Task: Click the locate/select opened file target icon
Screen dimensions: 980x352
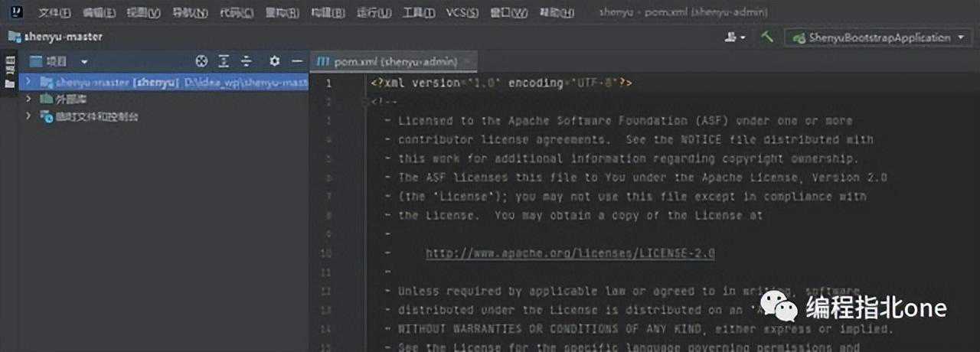Action: (201, 61)
